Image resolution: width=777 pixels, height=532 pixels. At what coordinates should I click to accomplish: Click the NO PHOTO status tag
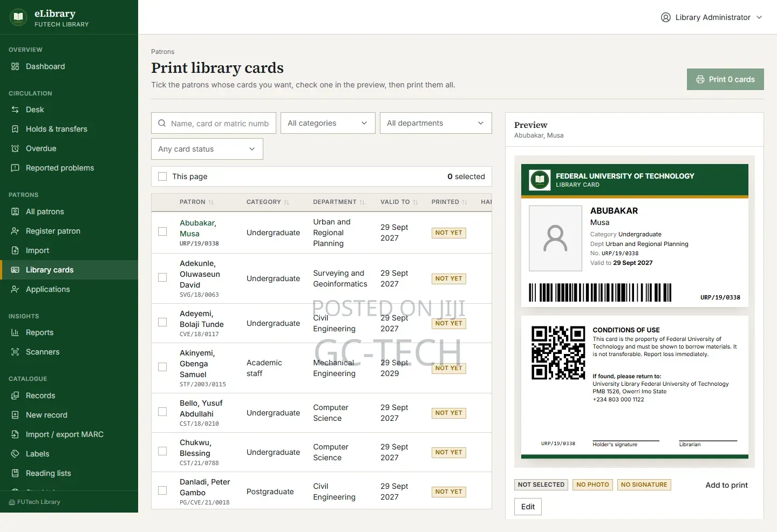[x=592, y=485]
